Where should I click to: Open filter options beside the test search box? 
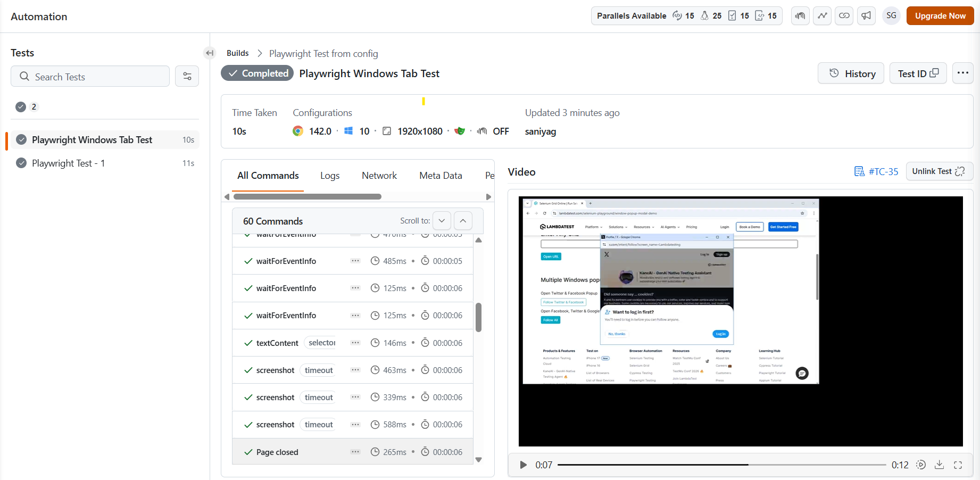(187, 76)
